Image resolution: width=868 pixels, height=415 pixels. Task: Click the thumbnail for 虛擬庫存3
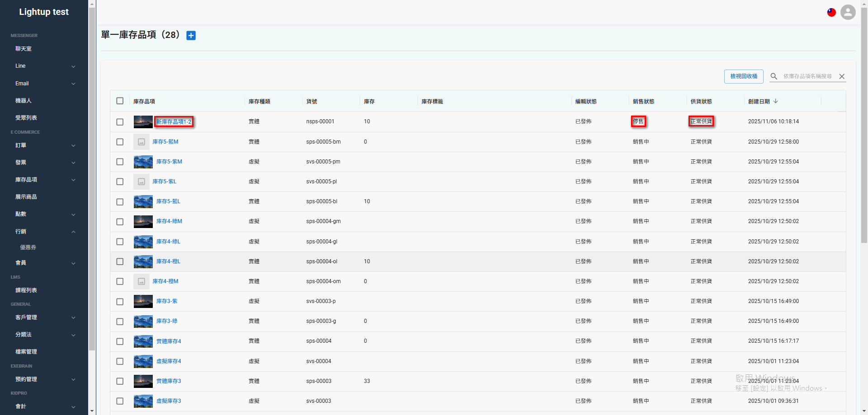pos(143,401)
